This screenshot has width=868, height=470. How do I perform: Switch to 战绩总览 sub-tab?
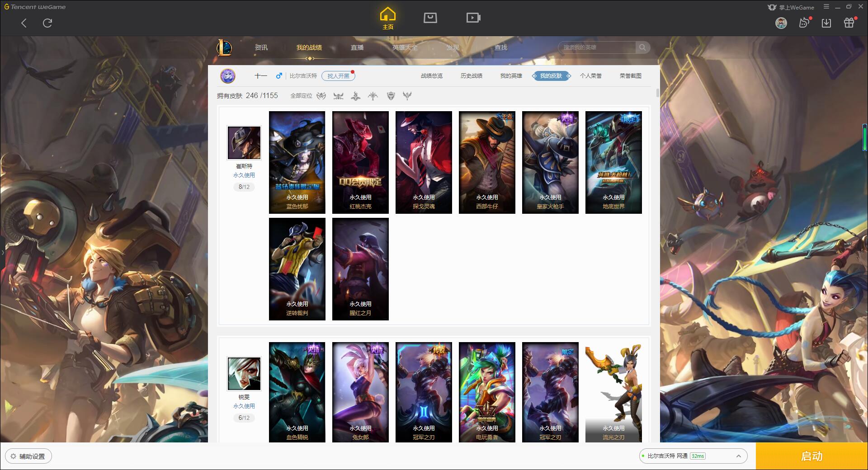pos(432,76)
